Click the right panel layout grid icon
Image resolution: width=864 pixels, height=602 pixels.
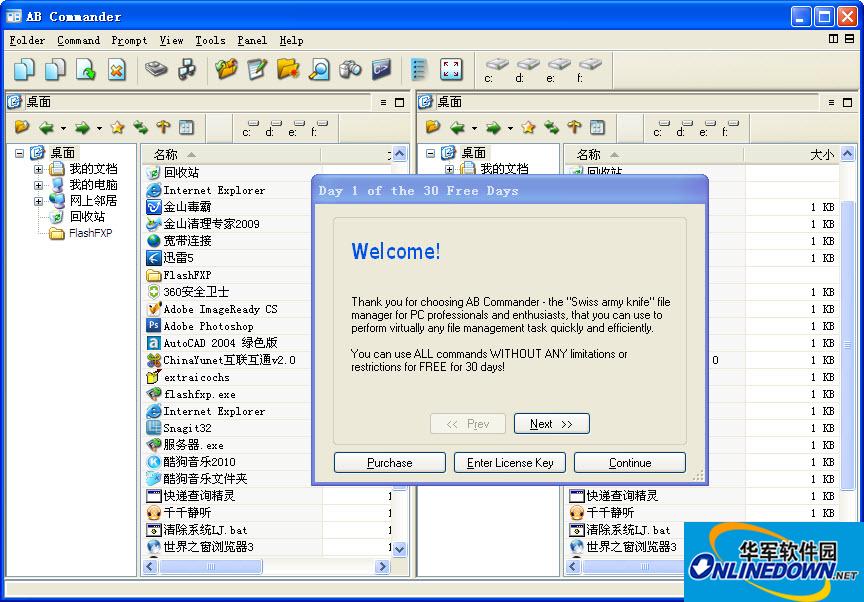click(597, 128)
